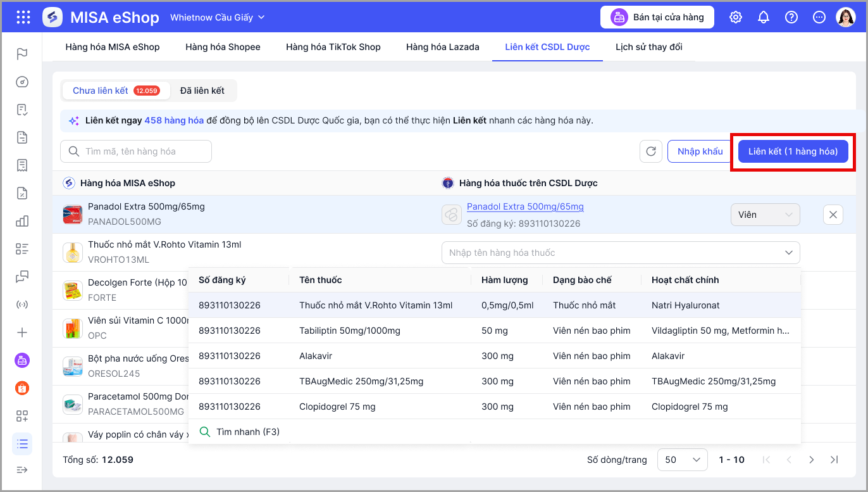Open the squares-with-plus icon in sidebar
This screenshot has width=868, height=492.
pos(22,416)
